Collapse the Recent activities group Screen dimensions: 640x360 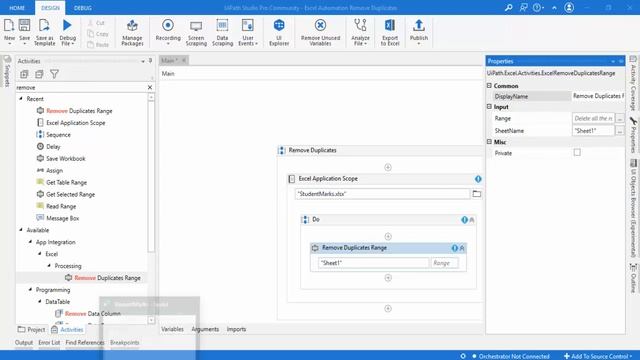click(21, 99)
